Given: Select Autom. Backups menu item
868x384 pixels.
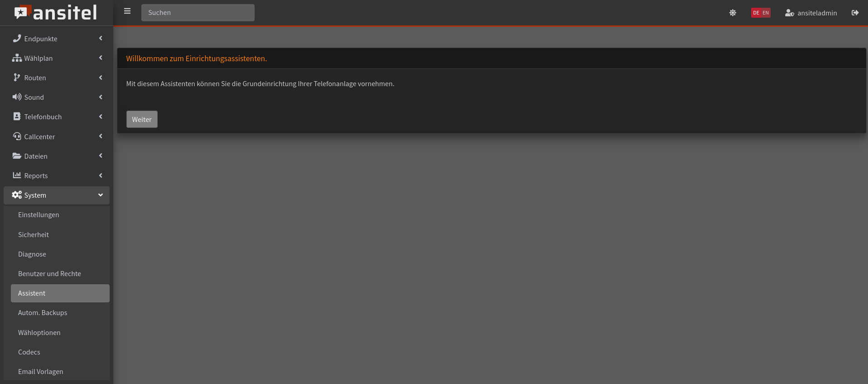Looking at the screenshot, I should 43,313.
